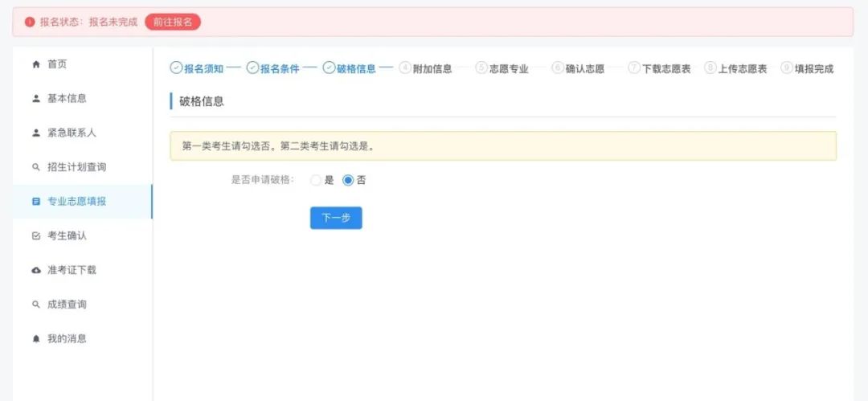Screen dimensions: 868x401
Task: Click the person icon beside 基本信息
Action: (x=36, y=99)
